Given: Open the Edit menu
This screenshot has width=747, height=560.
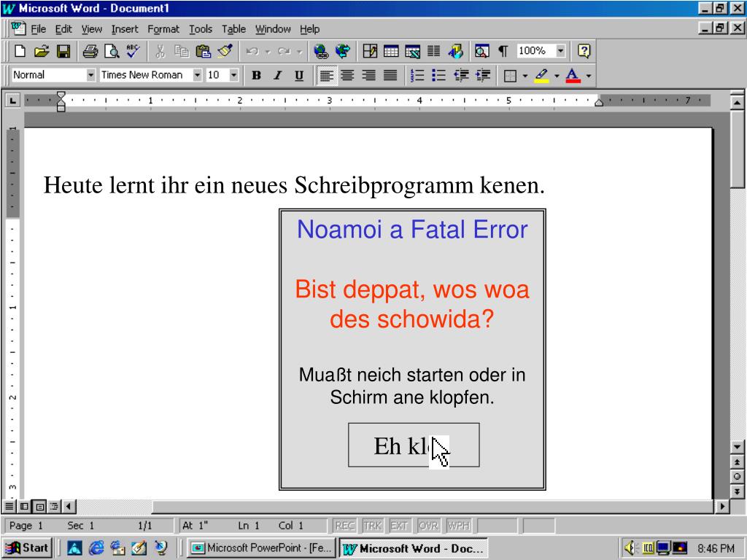Looking at the screenshot, I should [x=63, y=29].
